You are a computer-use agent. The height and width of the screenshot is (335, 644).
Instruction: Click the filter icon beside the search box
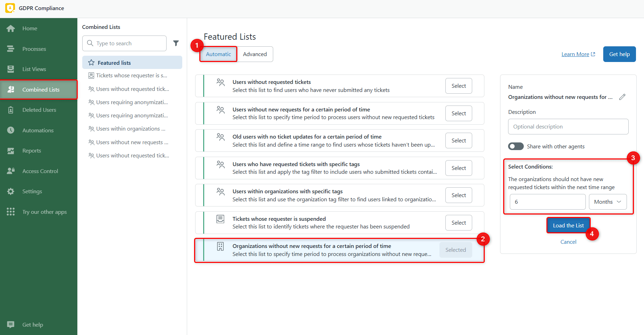176,43
